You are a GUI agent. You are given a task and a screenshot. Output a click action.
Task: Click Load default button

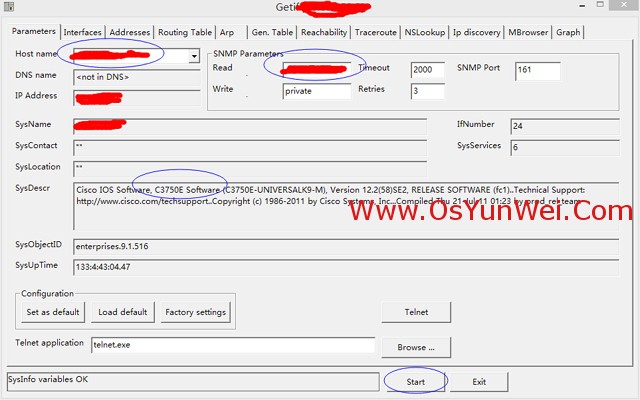coord(123,312)
